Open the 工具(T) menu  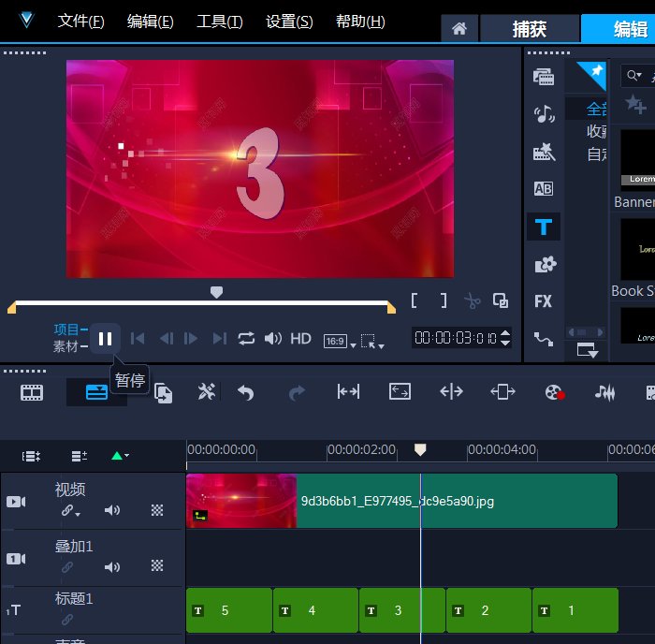pyautogui.click(x=220, y=22)
